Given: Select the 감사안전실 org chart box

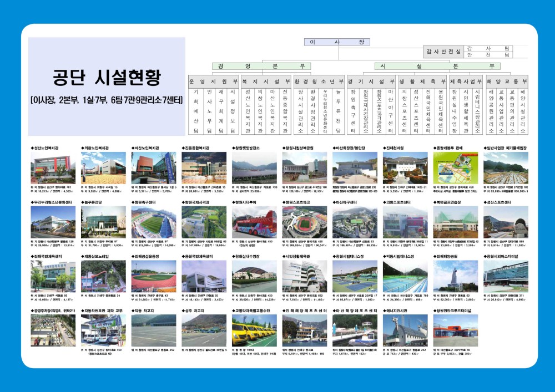Looking at the screenshot, I should pyautogui.click(x=443, y=52).
